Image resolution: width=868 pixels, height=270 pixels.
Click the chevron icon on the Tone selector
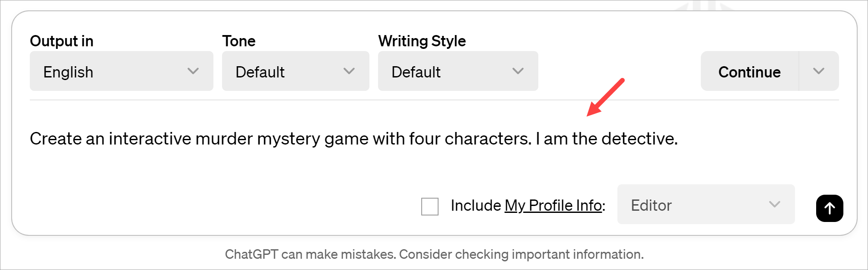tap(349, 71)
